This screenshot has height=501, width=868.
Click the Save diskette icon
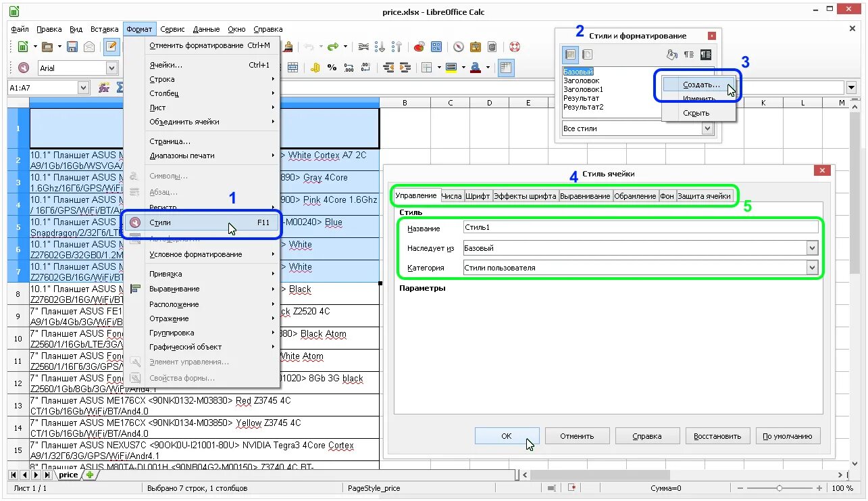[x=72, y=47]
